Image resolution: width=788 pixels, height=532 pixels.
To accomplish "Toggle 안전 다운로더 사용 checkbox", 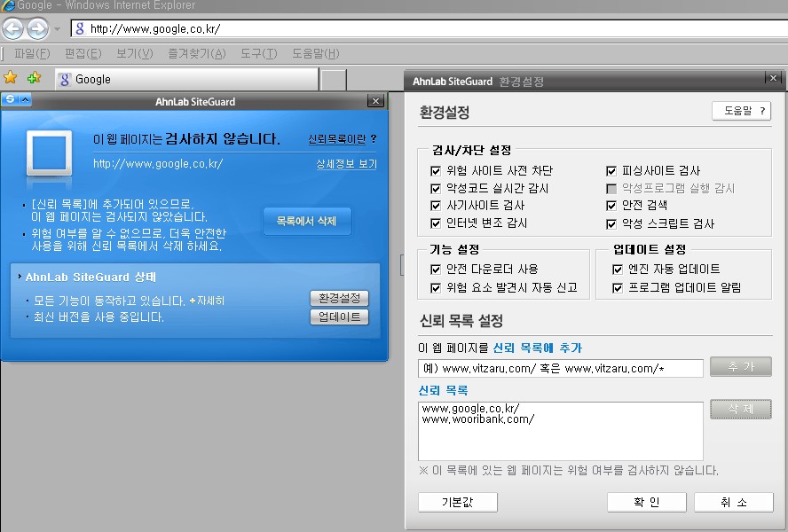I will [436, 270].
